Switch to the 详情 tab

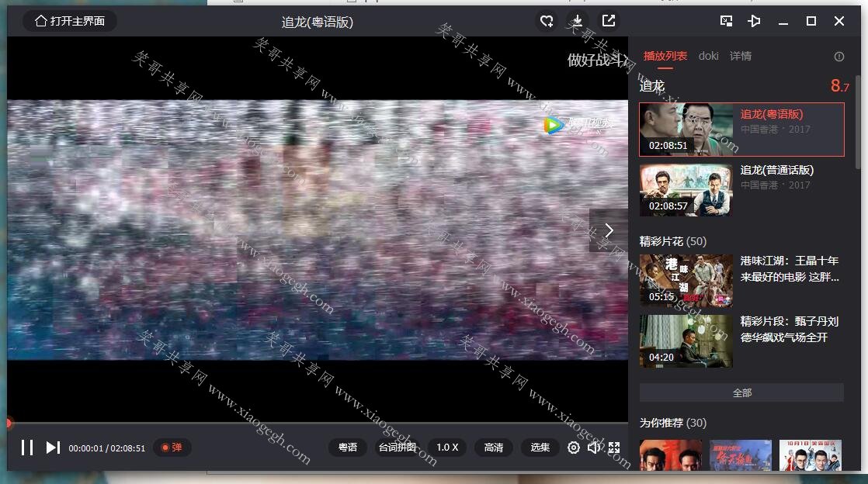[x=741, y=56]
